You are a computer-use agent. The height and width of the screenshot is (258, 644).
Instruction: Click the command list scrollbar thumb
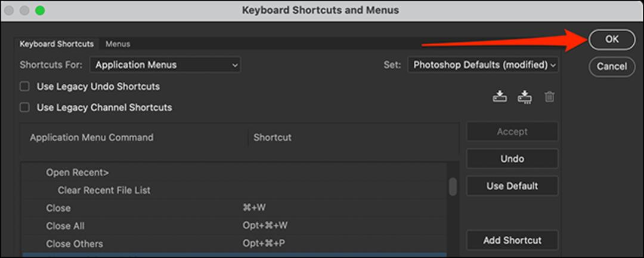coord(453,186)
